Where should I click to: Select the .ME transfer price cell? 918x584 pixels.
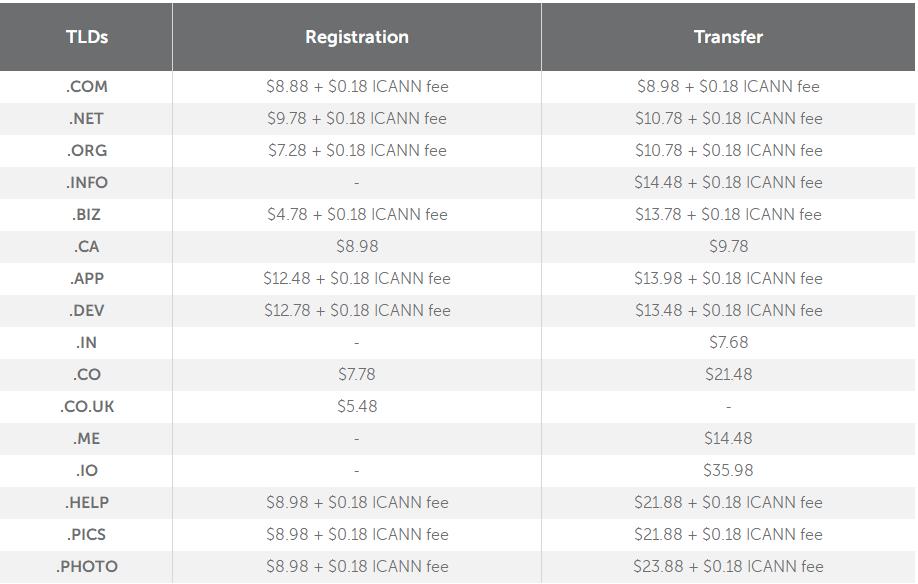[x=728, y=438]
